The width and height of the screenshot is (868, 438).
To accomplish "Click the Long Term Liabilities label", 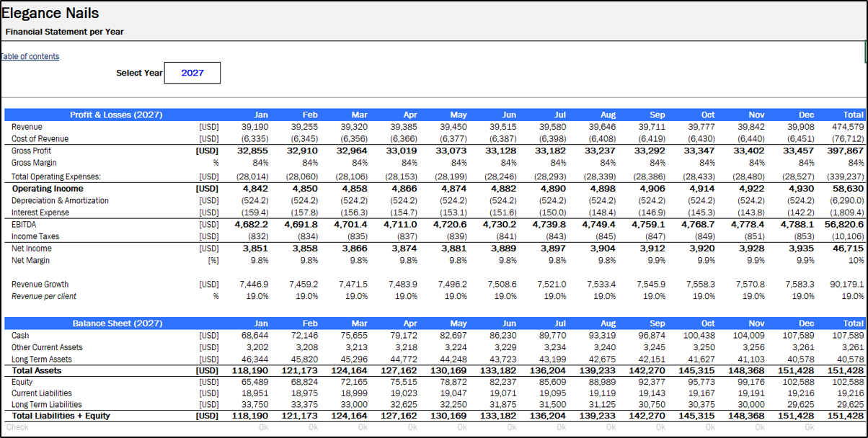I will click(x=47, y=405).
